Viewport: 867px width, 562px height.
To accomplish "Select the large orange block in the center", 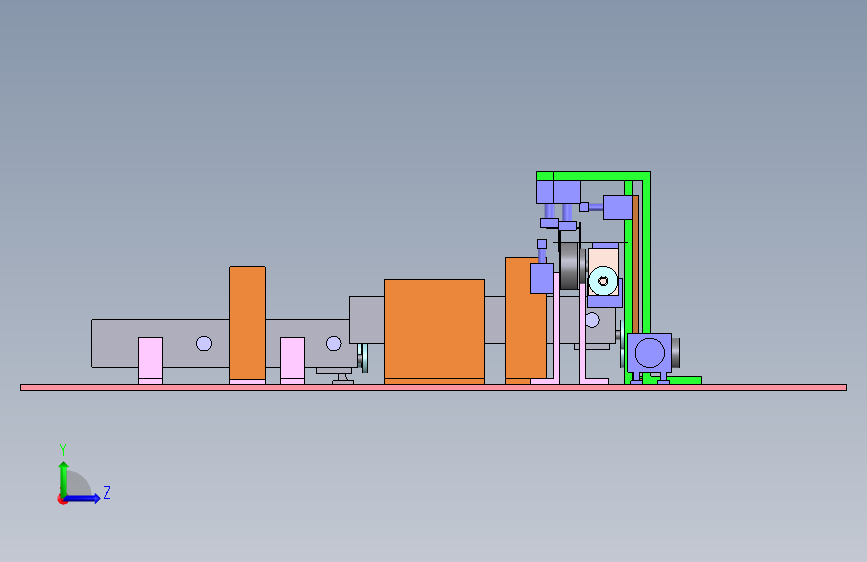I will click(435, 330).
